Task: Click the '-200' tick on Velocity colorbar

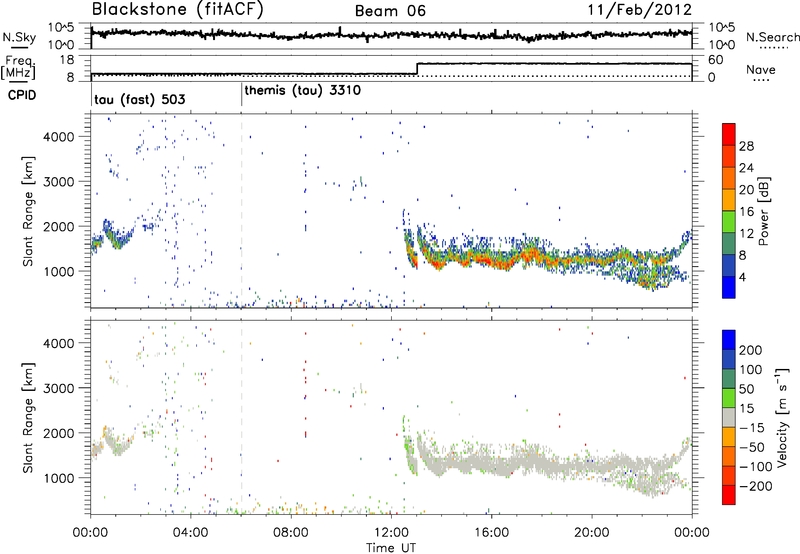Action: click(755, 486)
